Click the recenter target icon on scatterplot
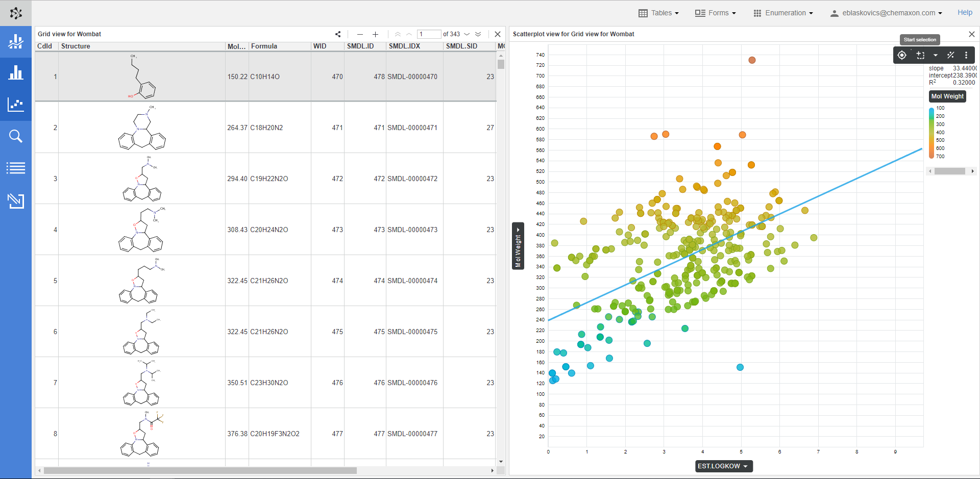 click(x=902, y=55)
